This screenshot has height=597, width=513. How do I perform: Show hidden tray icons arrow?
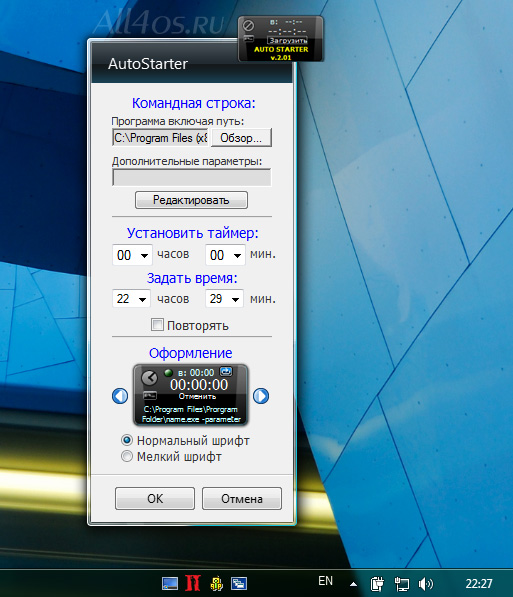(x=353, y=584)
